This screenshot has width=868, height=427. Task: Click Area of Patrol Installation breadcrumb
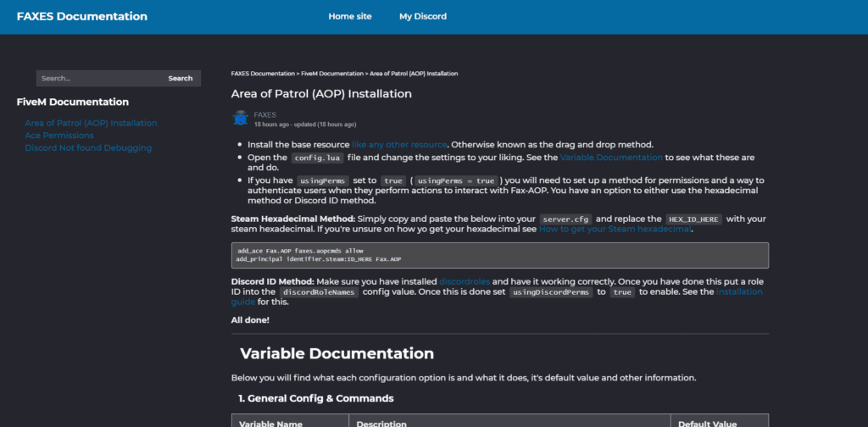point(414,74)
